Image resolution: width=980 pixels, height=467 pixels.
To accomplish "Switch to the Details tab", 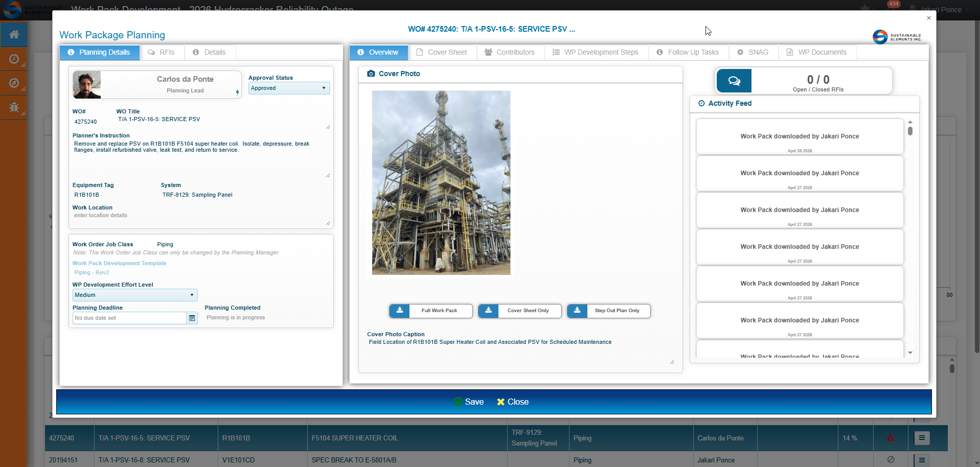I will pos(209,52).
